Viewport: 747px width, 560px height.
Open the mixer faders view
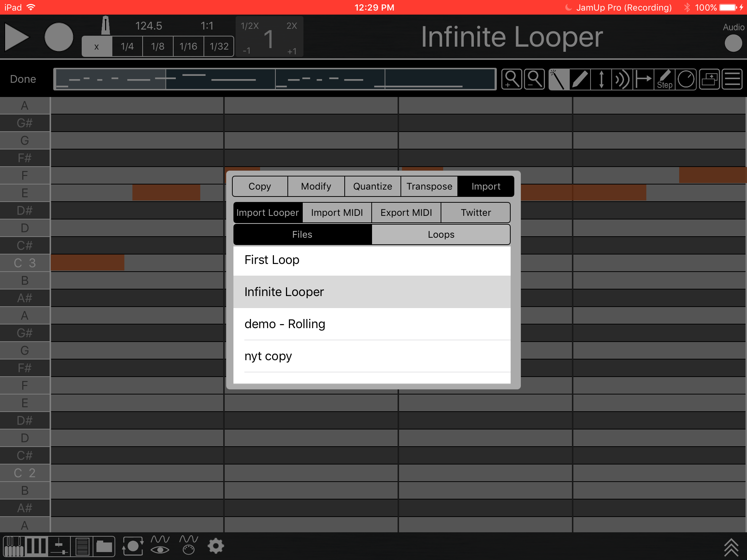click(59, 546)
